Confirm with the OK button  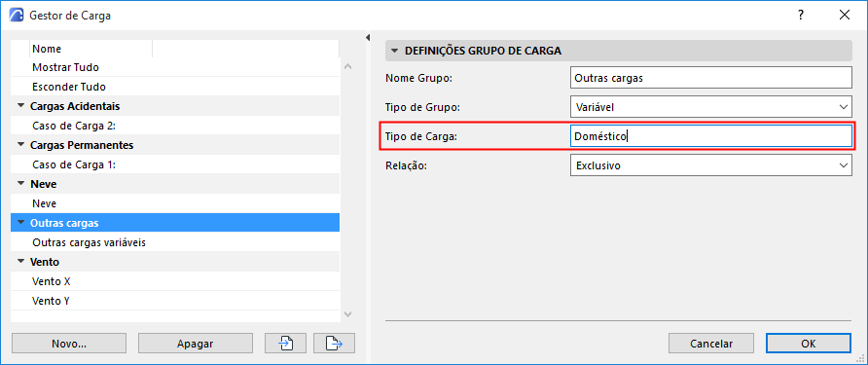809,344
